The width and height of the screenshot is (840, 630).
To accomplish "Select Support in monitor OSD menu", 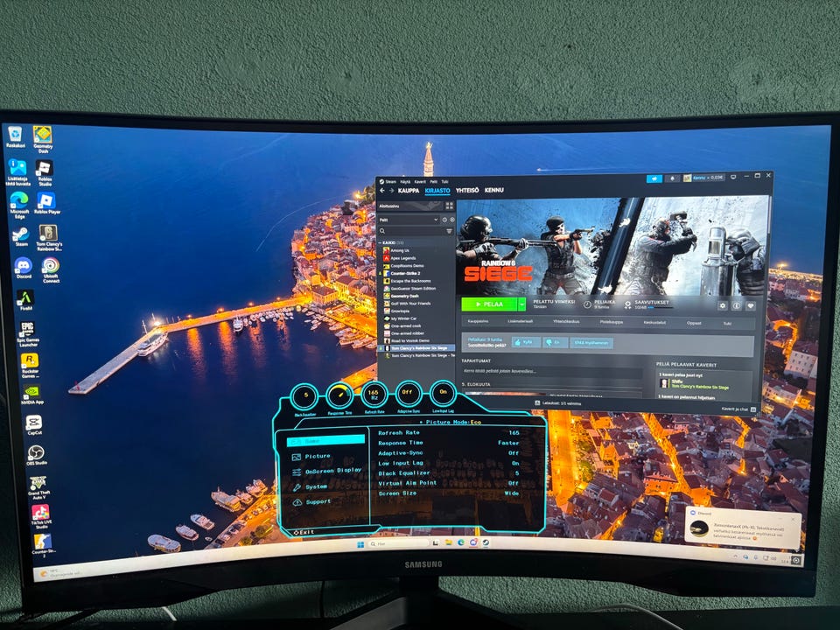I will [x=318, y=502].
